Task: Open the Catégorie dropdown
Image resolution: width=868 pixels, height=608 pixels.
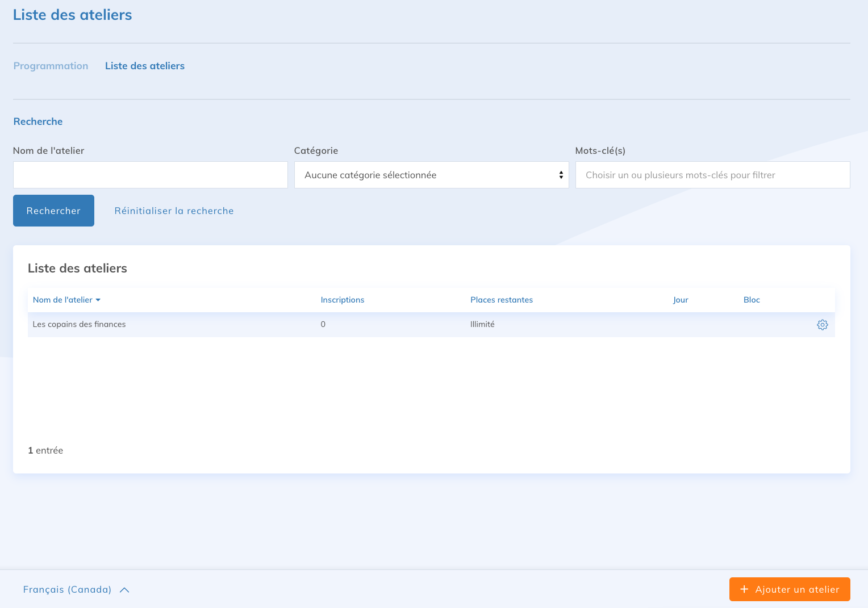Action: point(431,175)
